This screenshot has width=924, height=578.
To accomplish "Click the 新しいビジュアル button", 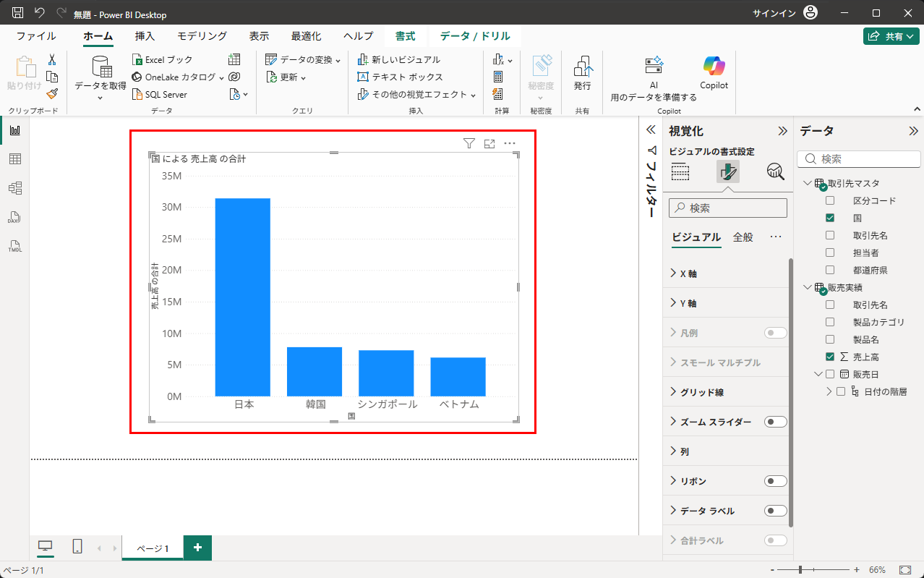I will click(399, 59).
